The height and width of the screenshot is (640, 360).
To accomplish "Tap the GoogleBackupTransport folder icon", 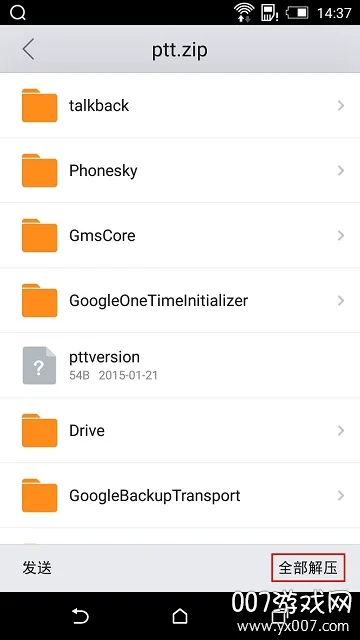I will click(40, 495).
